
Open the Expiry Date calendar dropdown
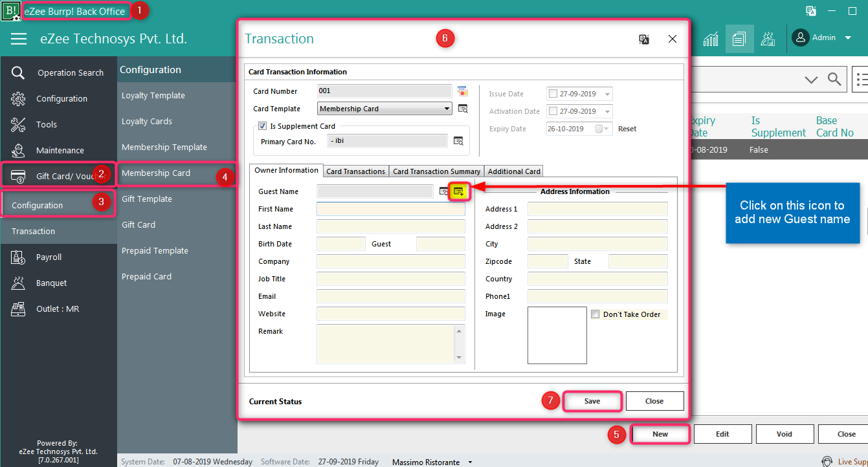603,129
